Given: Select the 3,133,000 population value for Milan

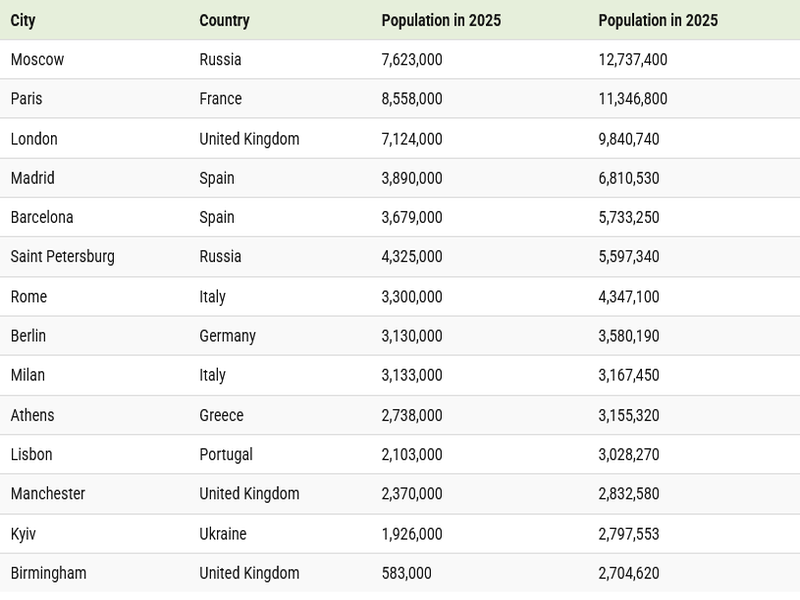Looking at the screenshot, I should click(x=411, y=375).
